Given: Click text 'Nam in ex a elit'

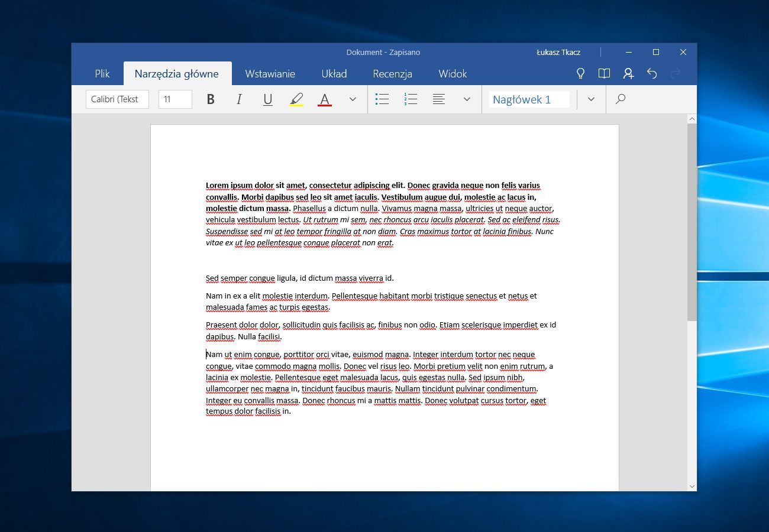Looking at the screenshot, I should coord(233,296).
